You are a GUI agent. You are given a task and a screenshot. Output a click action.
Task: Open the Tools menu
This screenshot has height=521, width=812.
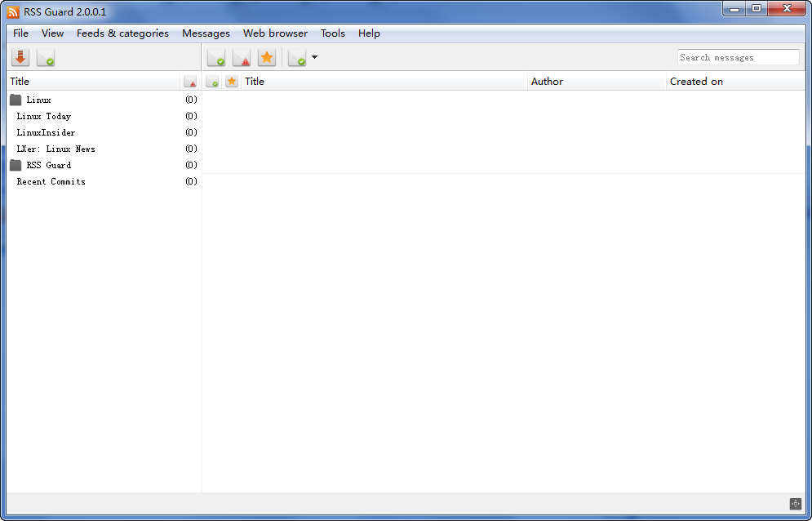332,33
